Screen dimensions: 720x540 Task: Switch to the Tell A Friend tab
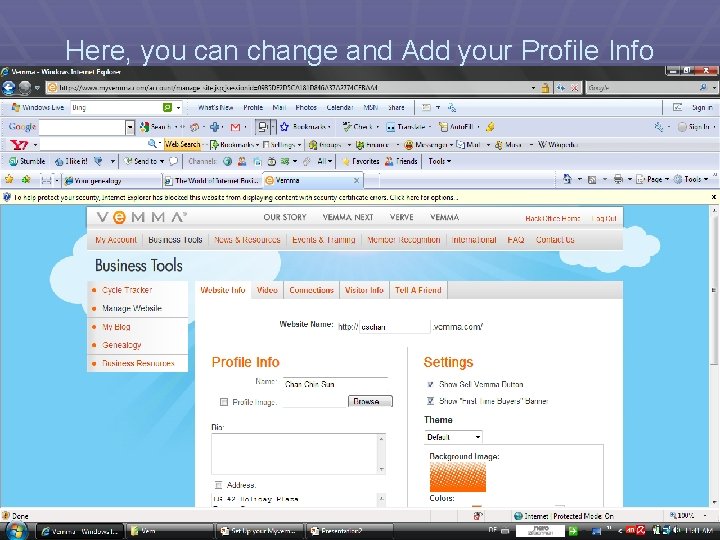pos(418,290)
